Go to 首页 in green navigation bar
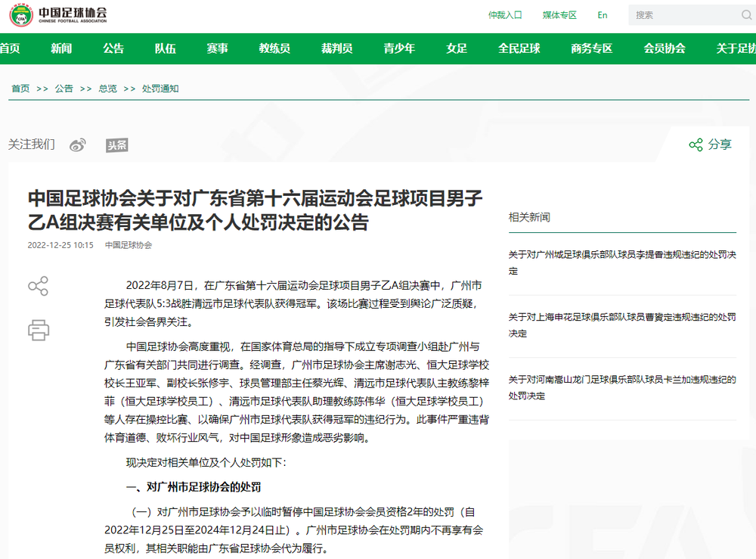Screen dimensions: 756x559 point(10,48)
